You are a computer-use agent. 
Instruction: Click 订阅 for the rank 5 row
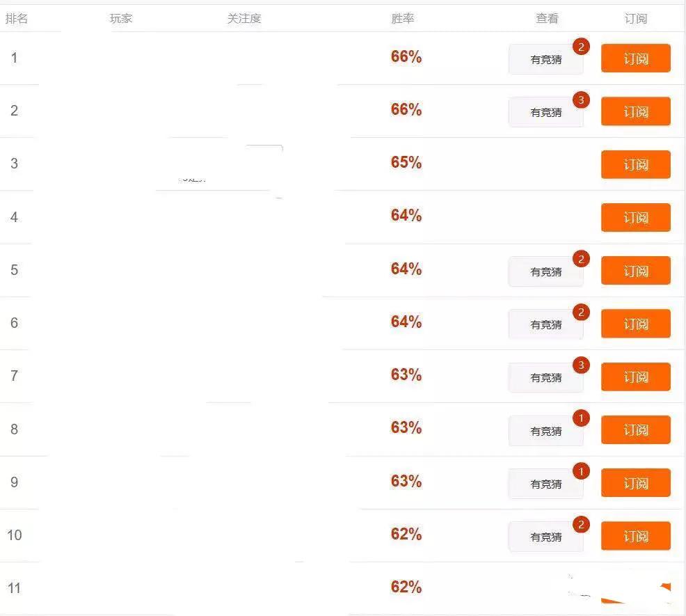click(635, 271)
